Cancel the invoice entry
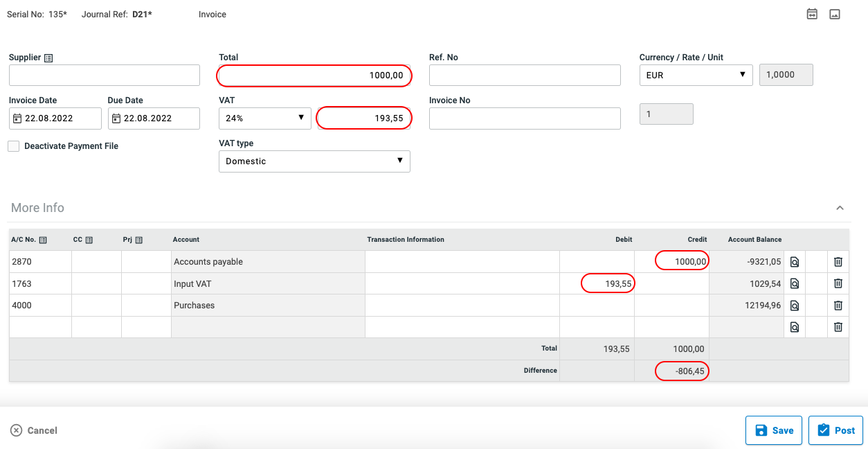Screen dimensions: 868x449 click(34, 430)
